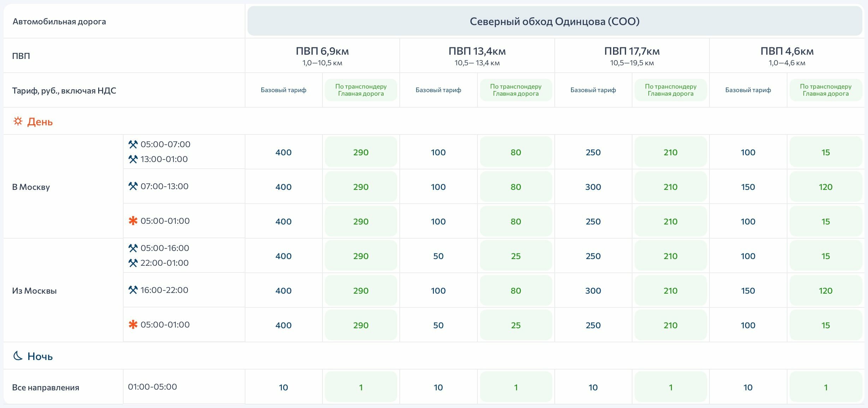868x408 pixels.
Task: Click hammers icon next to 05:00-16:00
Action: pyautogui.click(x=133, y=248)
